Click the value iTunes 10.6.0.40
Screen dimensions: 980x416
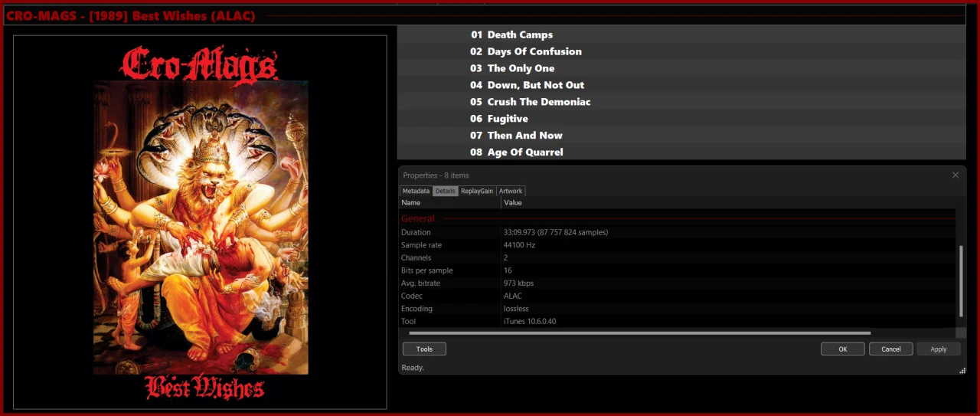(530, 321)
